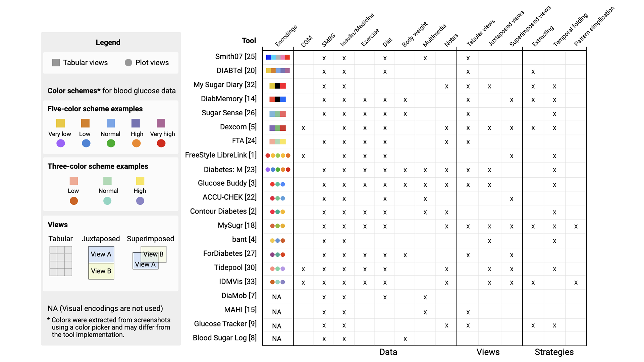
Task: Click the Body weight column header
Action: coord(415,34)
